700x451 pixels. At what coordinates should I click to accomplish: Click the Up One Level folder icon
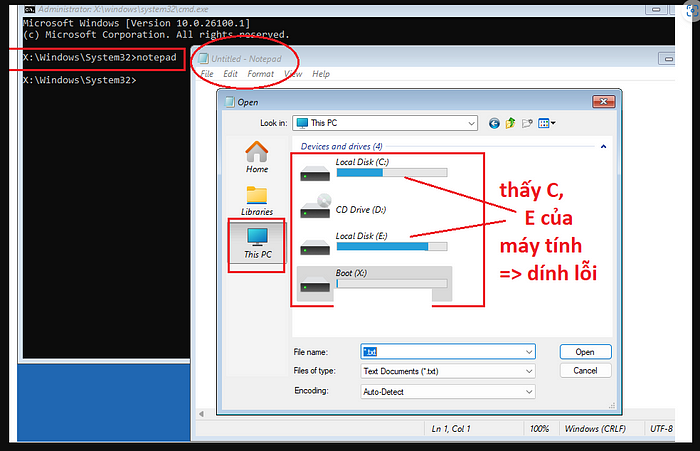pyautogui.click(x=510, y=123)
